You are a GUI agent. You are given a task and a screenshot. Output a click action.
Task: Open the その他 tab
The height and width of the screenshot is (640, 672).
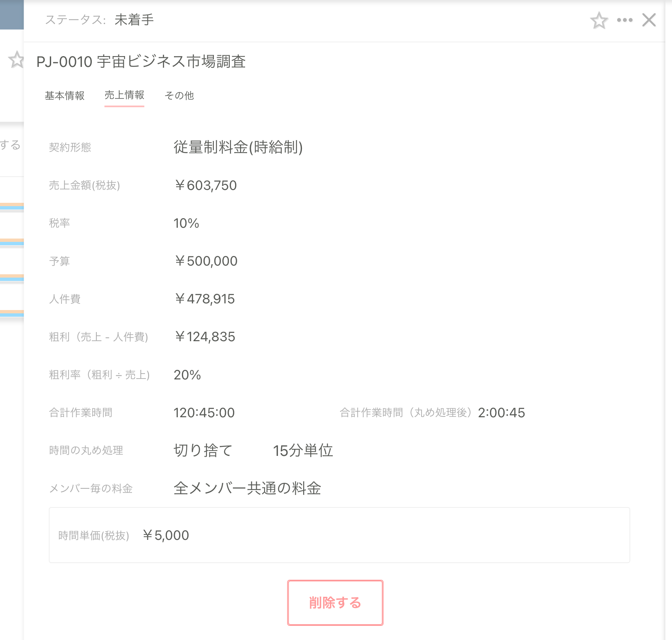point(180,96)
